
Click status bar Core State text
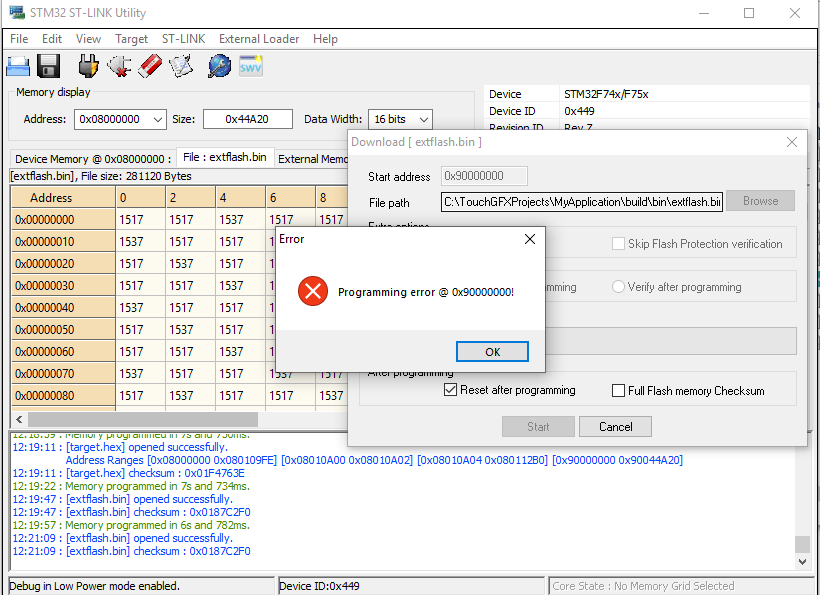(643, 586)
